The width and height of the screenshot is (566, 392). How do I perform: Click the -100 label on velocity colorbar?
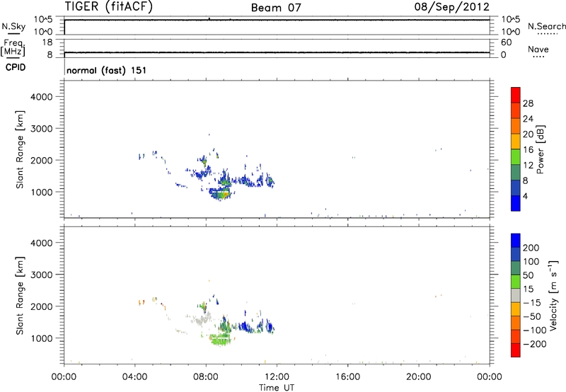[x=534, y=330]
